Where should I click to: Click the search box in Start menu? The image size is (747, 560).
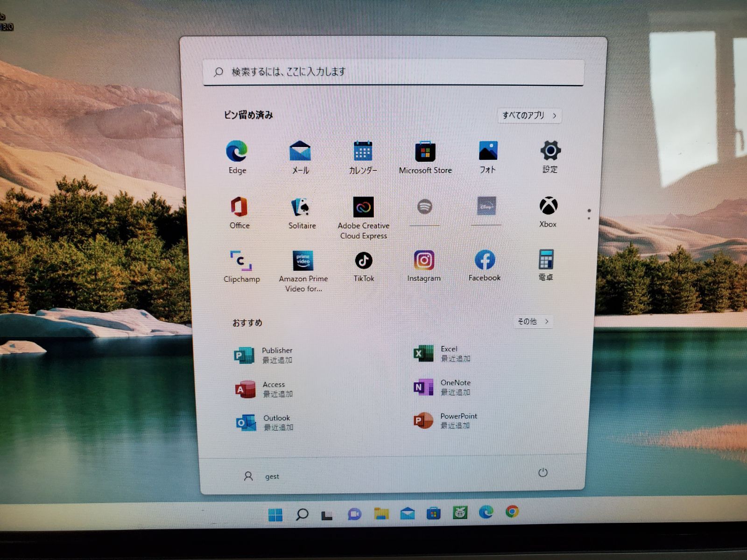coord(393,72)
